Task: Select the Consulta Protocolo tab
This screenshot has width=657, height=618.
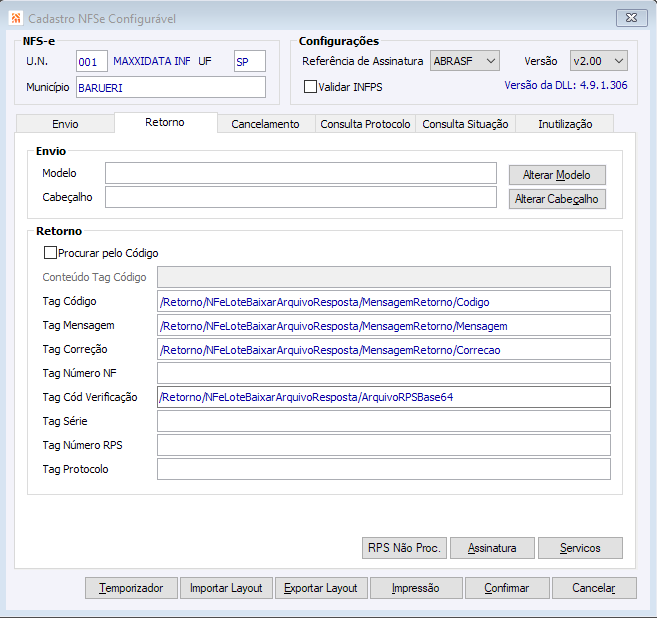Action: [x=365, y=124]
